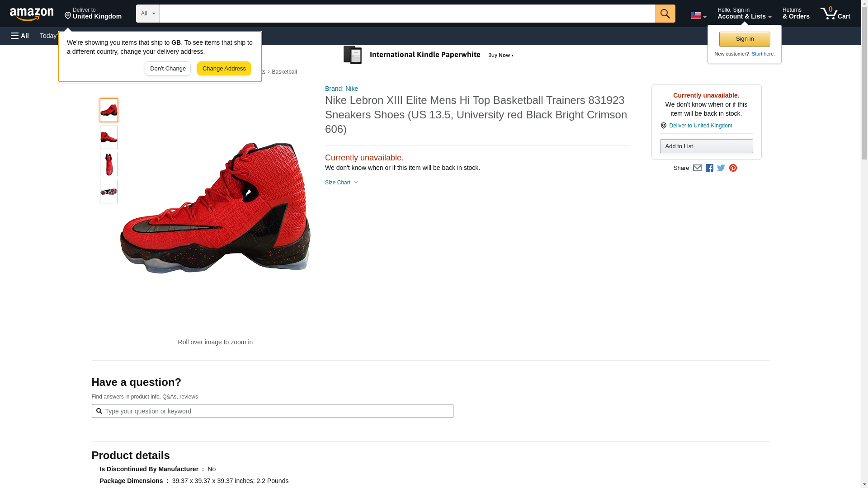Open the language flag selector
The width and height of the screenshot is (868, 488).
tap(698, 15)
